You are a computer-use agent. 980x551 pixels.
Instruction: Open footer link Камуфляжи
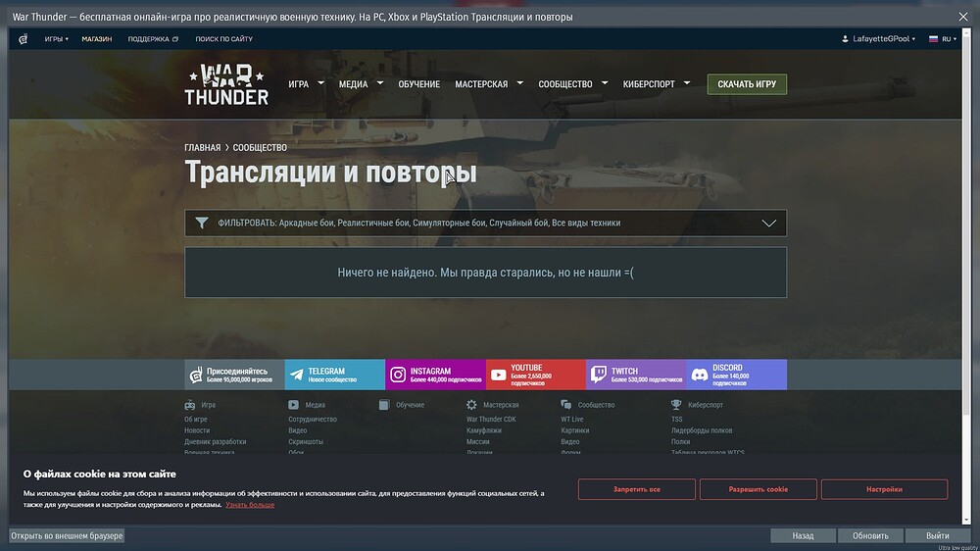pos(484,430)
